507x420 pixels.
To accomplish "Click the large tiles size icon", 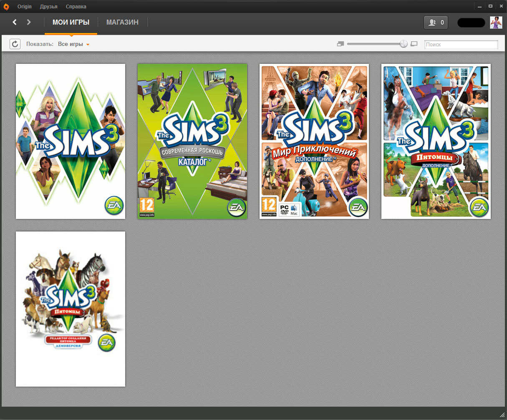I will pos(414,44).
